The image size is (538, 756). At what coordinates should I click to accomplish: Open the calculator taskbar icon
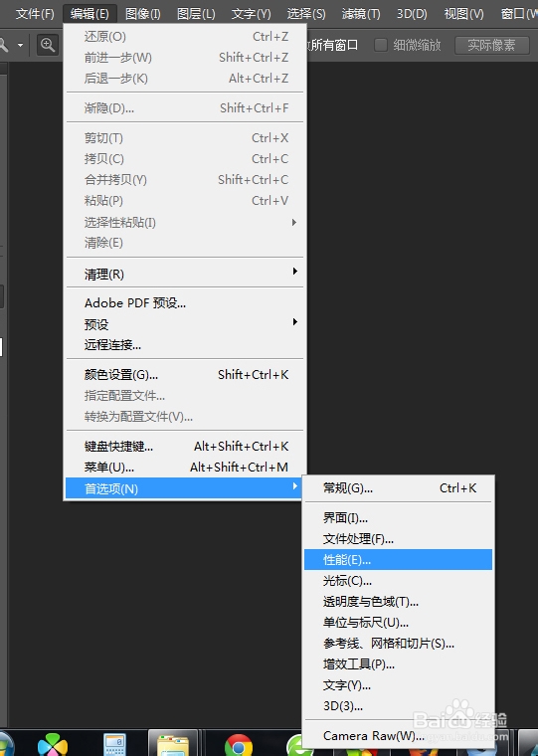(x=115, y=745)
